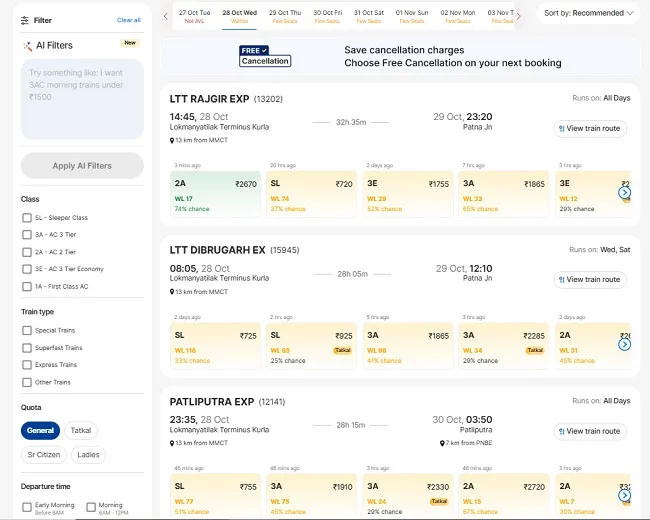Screen dimensions: 650x520
Task: Select 29 Oct Thu date tab
Action: [285, 17]
